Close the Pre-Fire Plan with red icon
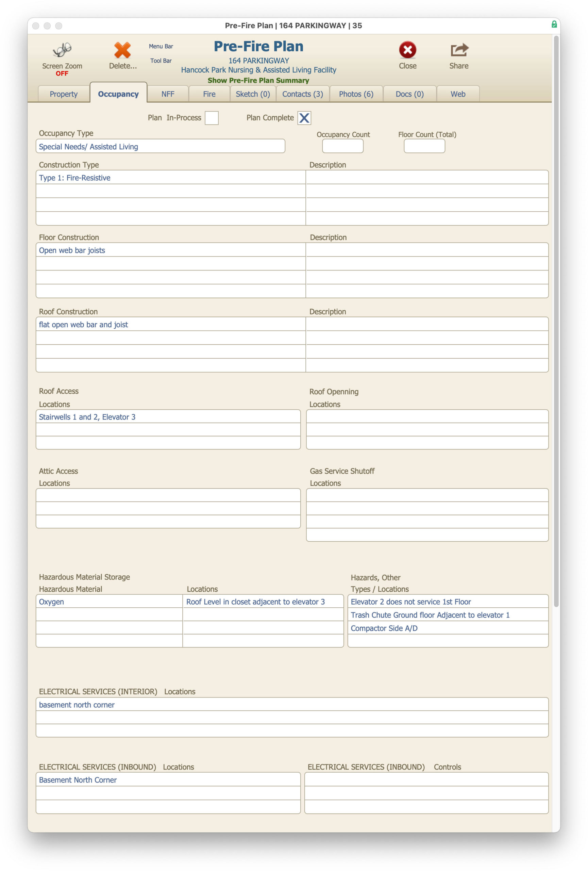 (407, 50)
